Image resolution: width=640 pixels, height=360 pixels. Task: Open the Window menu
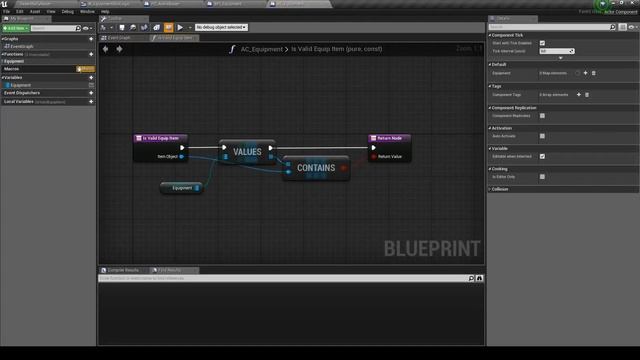pyautogui.click(x=87, y=11)
